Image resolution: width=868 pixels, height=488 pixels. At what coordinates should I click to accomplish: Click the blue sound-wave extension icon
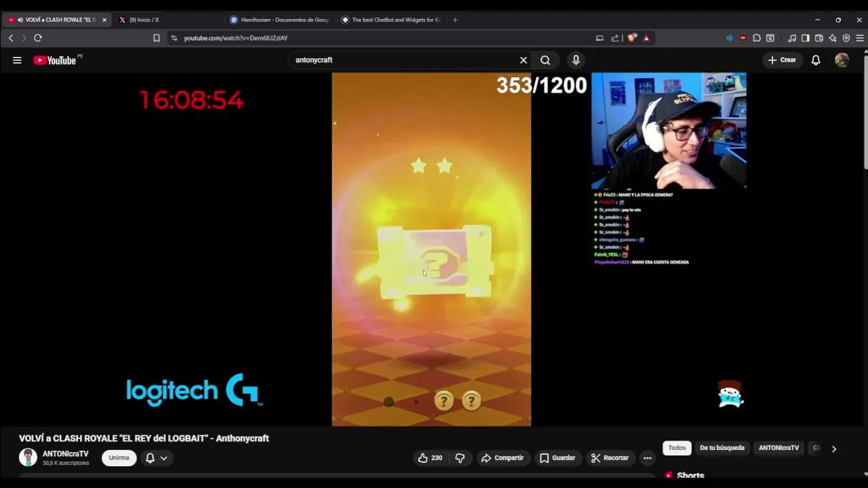coord(729,38)
